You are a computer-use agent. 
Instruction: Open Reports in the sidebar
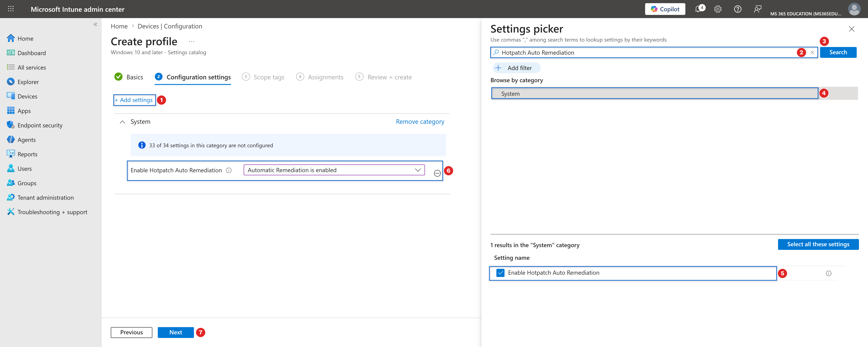(22, 154)
